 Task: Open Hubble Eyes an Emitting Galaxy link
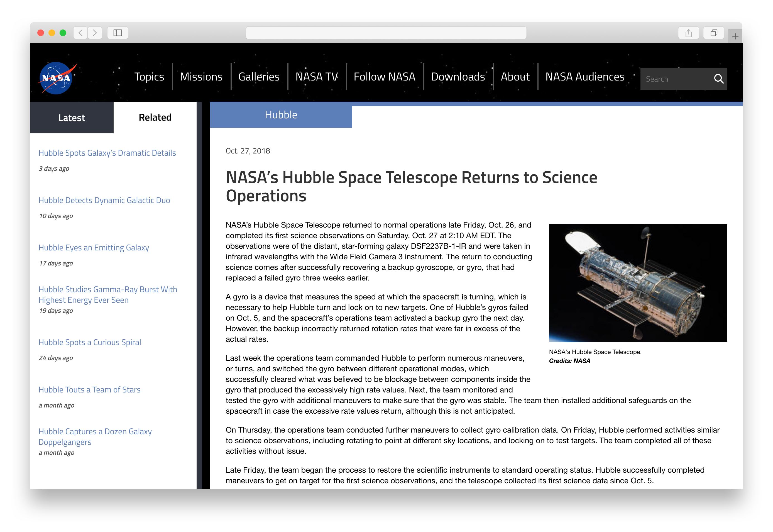(94, 248)
